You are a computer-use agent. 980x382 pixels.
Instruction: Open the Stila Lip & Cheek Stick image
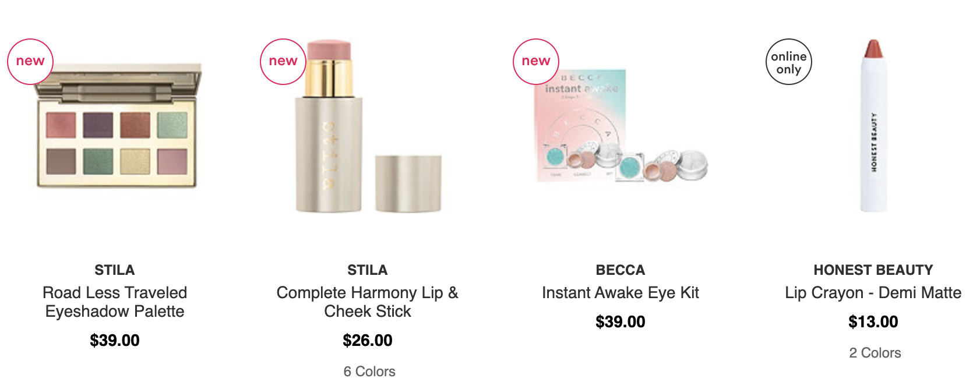pos(368,126)
